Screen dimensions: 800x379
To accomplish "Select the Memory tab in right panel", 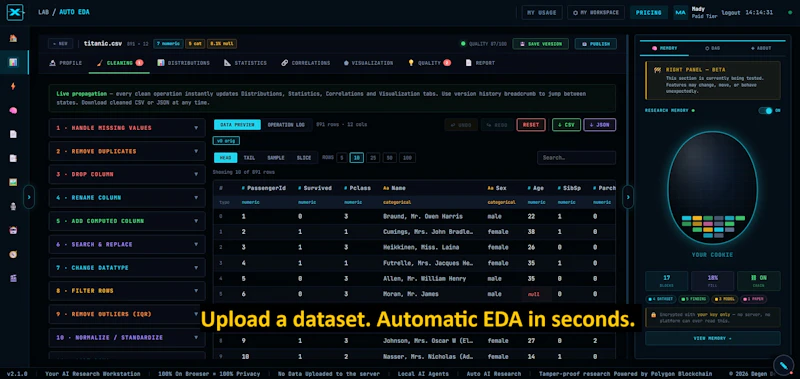I will (x=664, y=48).
